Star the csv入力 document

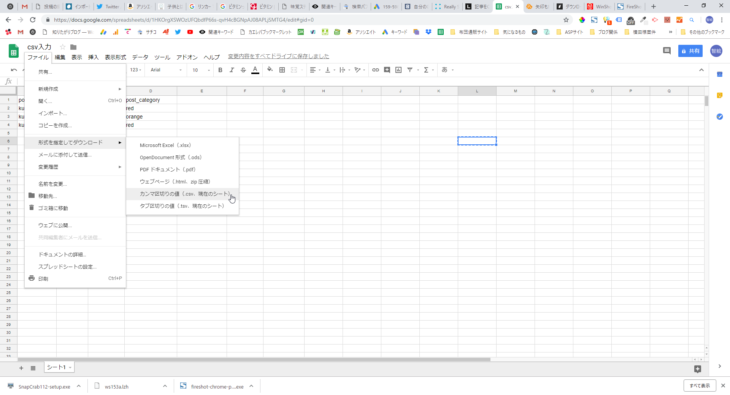click(x=63, y=47)
